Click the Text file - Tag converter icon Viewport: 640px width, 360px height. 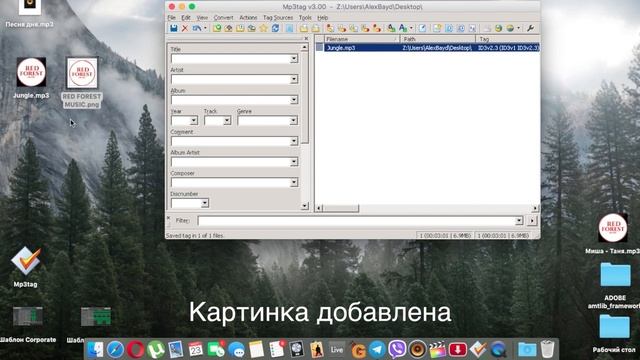365,28
